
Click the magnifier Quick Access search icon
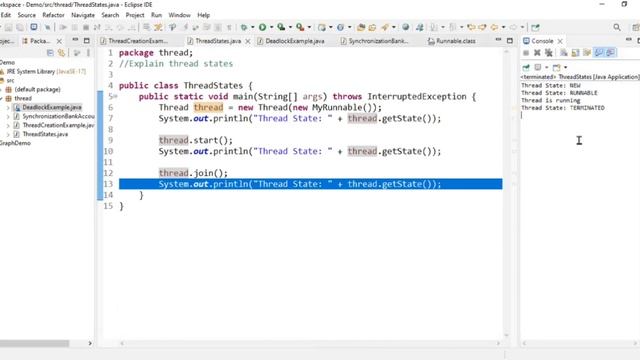(617, 27)
